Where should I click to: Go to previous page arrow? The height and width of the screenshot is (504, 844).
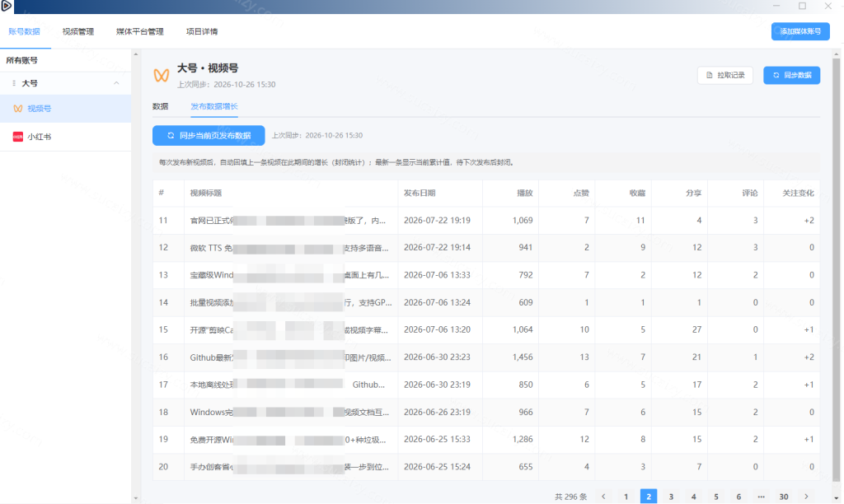[603, 497]
